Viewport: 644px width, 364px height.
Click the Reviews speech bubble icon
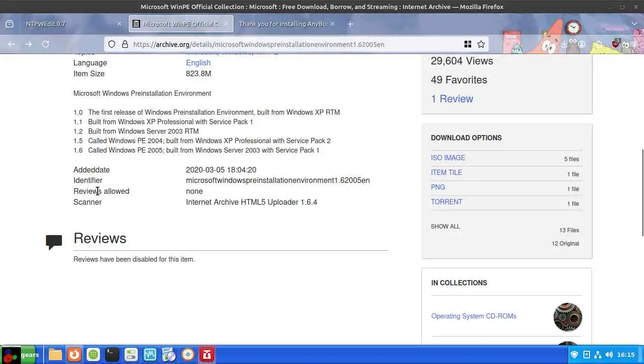(x=54, y=242)
